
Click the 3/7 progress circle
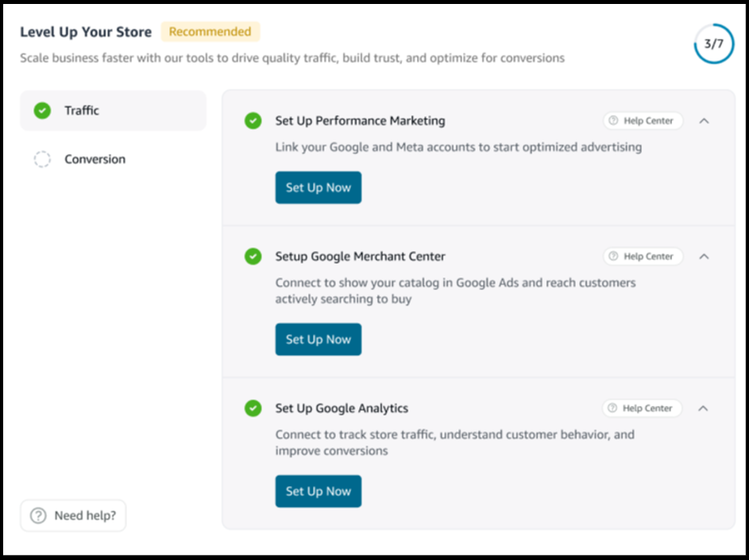tap(713, 44)
